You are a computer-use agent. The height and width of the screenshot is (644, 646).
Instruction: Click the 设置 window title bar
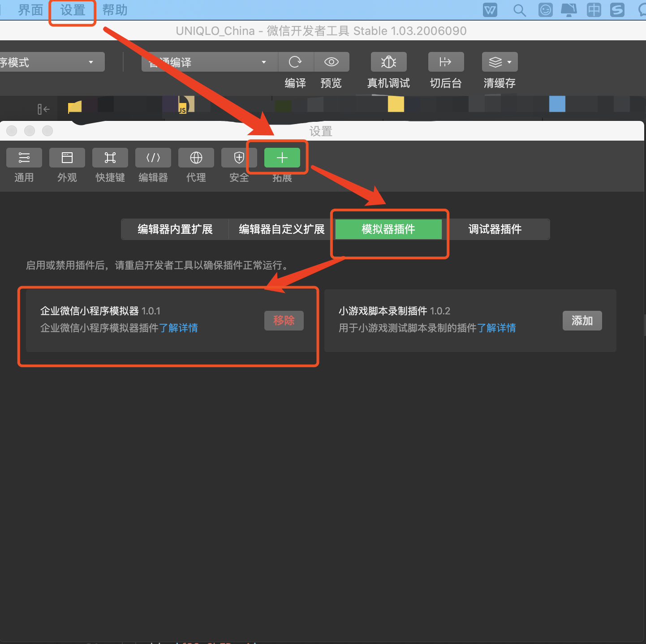(322, 131)
